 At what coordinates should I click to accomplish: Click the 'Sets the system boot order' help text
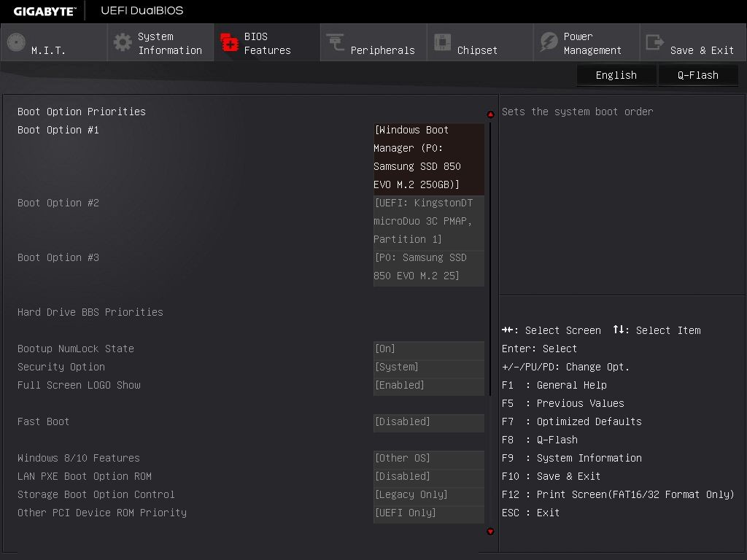(x=578, y=112)
